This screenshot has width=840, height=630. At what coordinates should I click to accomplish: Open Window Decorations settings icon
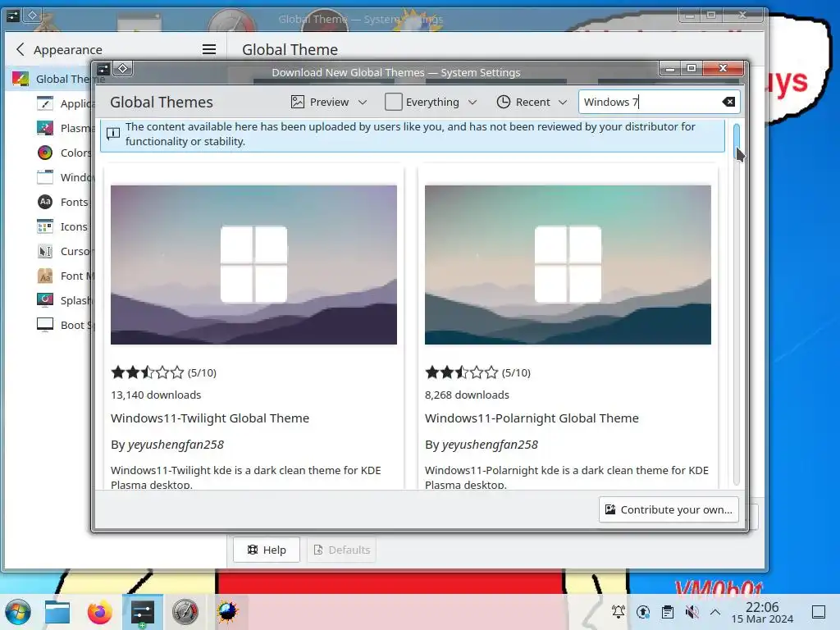click(45, 177)
